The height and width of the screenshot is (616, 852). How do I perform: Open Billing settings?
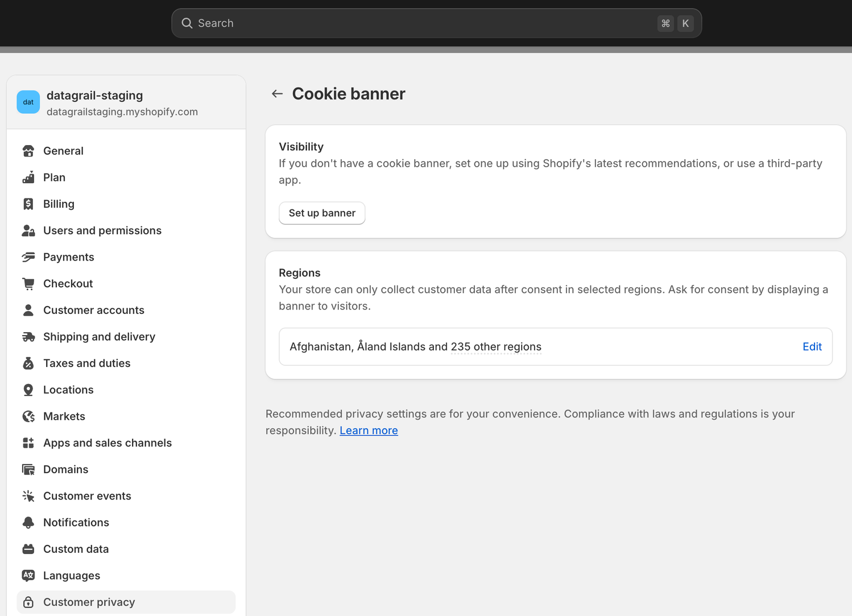coord(126,204)
